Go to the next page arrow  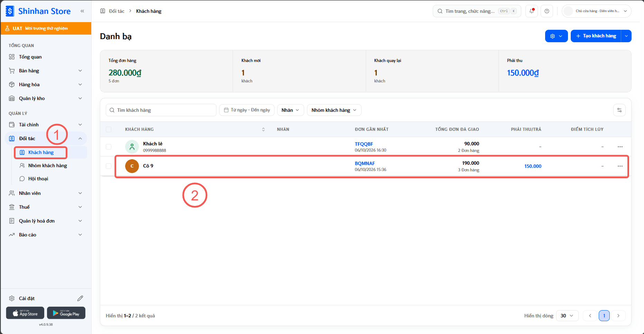(x=618, y=316)
